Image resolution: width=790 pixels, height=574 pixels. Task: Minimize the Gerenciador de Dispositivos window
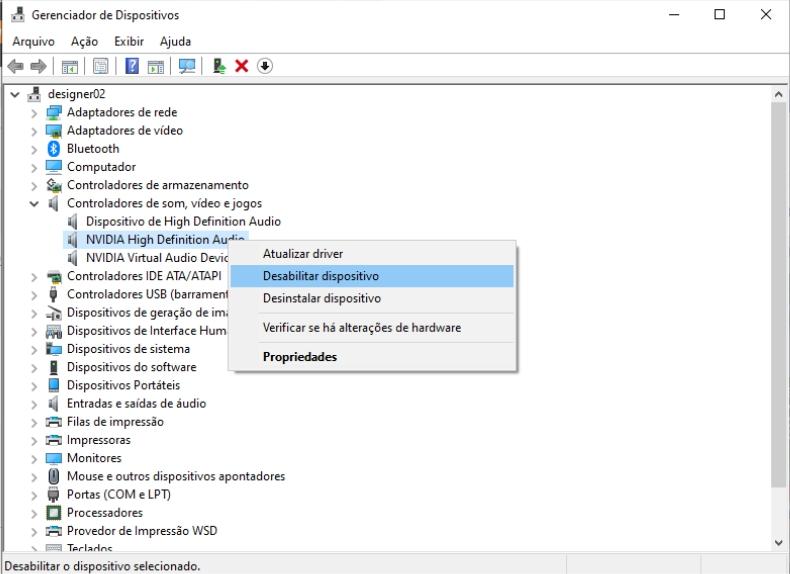(x=674, y=15)
